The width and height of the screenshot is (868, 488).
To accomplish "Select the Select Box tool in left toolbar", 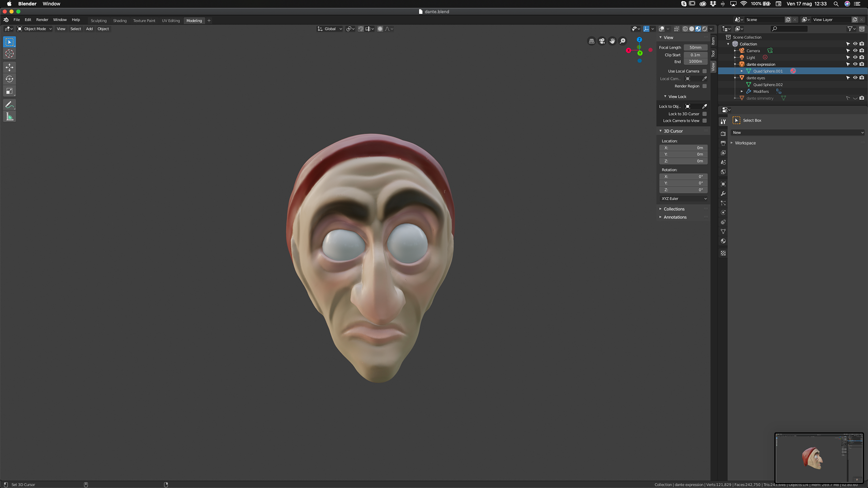I will pyautogui.click(x=9, y=42).
